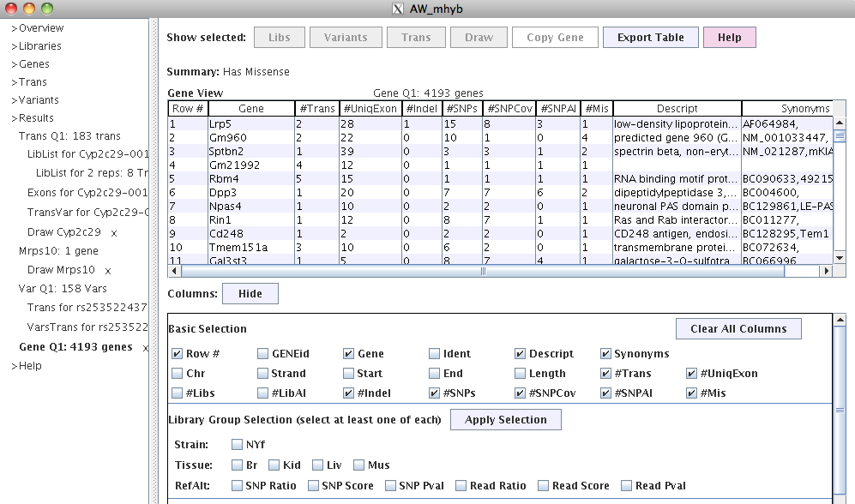
Task: Toggle the NYf strain checkbox
Action: click(x=238, y=445)
